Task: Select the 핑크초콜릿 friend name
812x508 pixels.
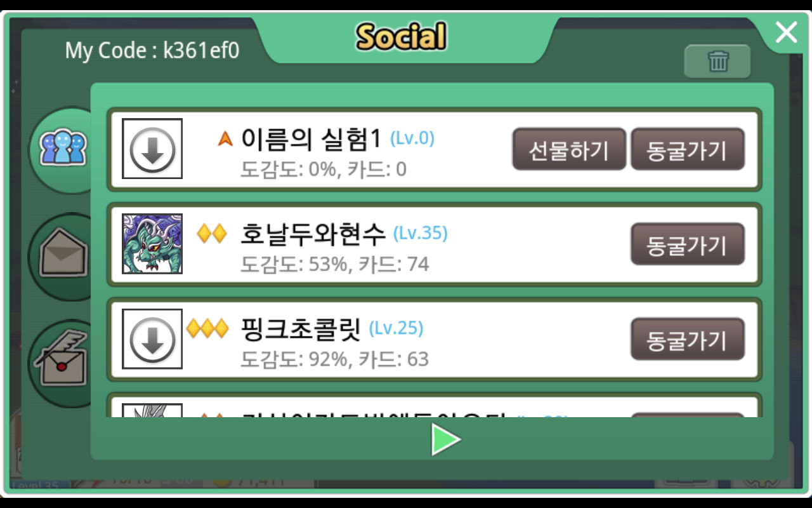Action: (x=301, y=329)
